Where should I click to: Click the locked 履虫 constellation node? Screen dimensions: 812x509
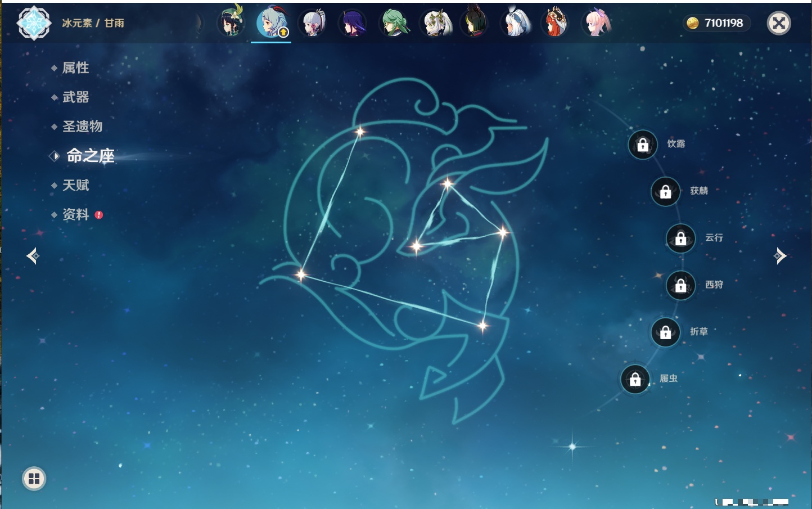tap(635, 379)
